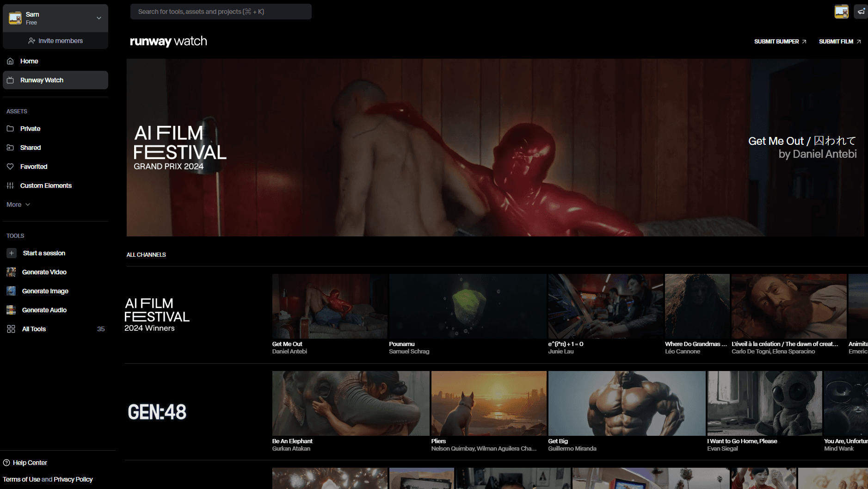This screenshot has height=489, width=868.
Task: Play L'éveil à la création thumbnail
Action: [789, 306]
